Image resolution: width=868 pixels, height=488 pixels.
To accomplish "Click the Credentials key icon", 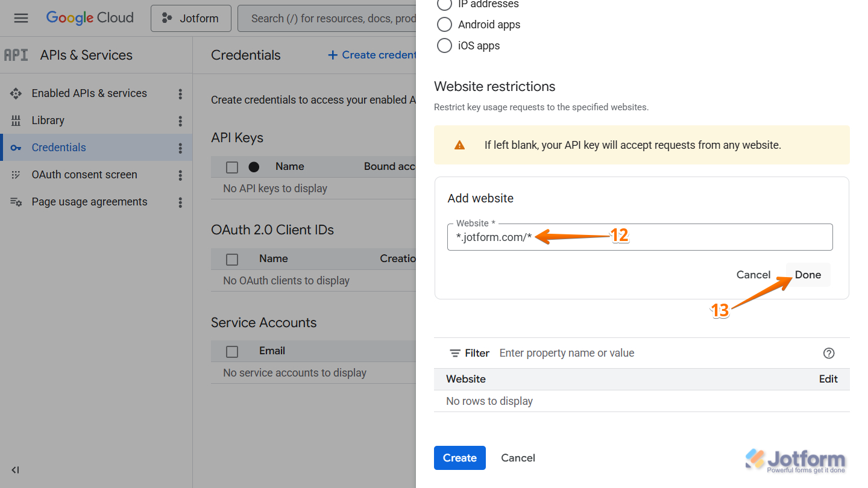I will [x=16, y=147].
